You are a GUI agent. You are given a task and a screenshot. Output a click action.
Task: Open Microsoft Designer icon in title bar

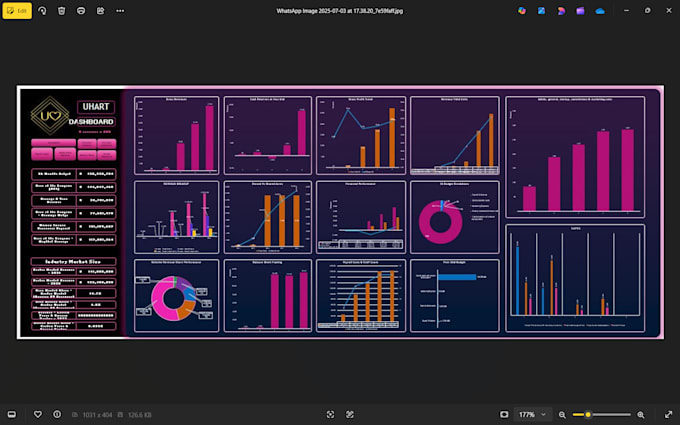pos(561,11)
